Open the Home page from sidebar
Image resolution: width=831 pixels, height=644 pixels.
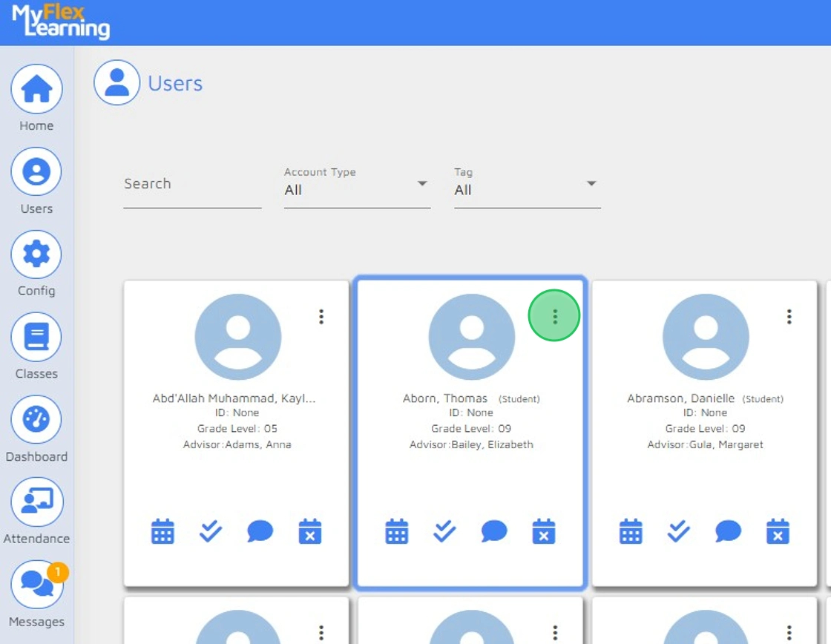pyautogui.click(x=36, y=89)
